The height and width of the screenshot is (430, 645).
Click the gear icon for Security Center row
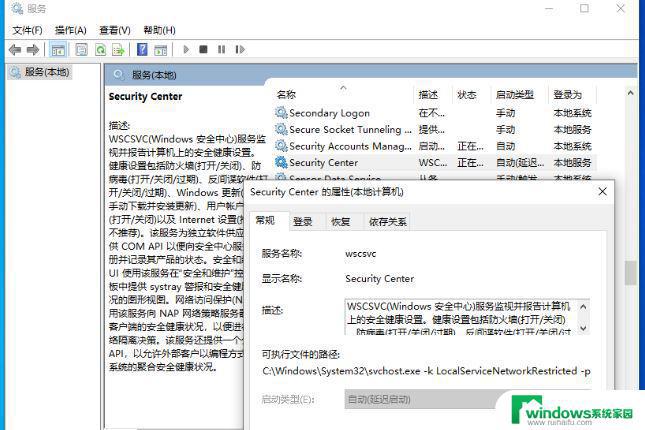281,162
